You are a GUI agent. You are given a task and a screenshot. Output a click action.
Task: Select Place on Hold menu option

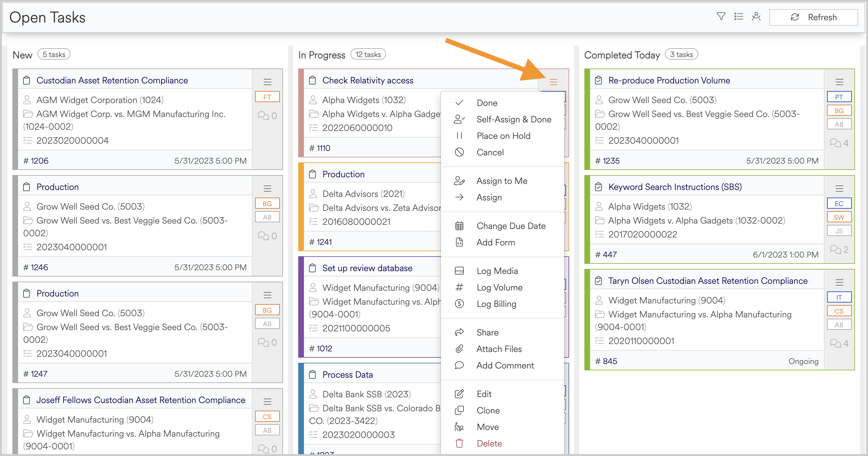pos(503,136)
